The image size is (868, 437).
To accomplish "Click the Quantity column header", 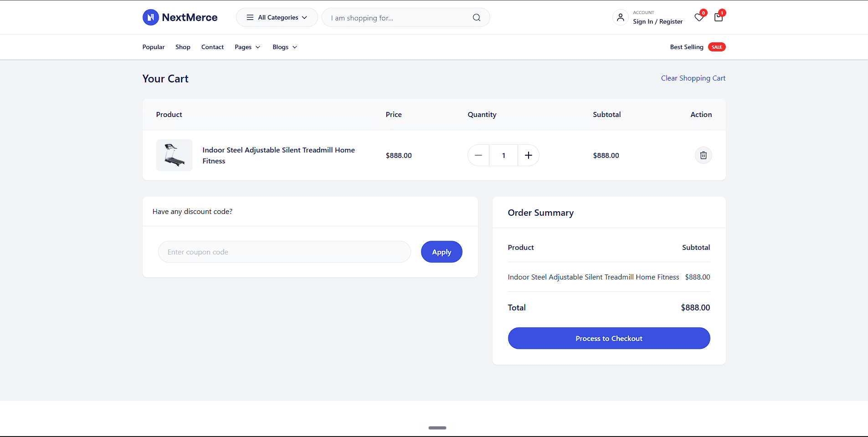I will (x=482, y=115).
